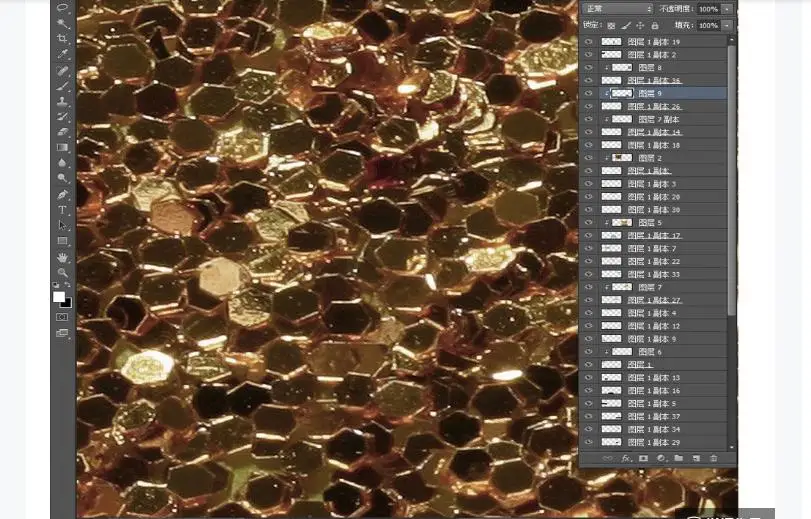Select the Rectangle shape tool
The height and width of the screenshot is (519, 811).
(x=62, y=241)
